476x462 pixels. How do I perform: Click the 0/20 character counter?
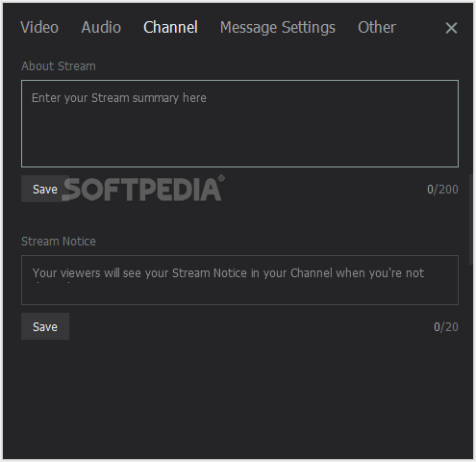click(446, 327)
